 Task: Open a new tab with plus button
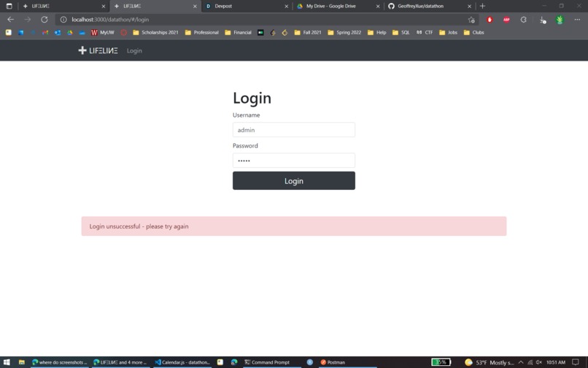(x=483, y=6)
